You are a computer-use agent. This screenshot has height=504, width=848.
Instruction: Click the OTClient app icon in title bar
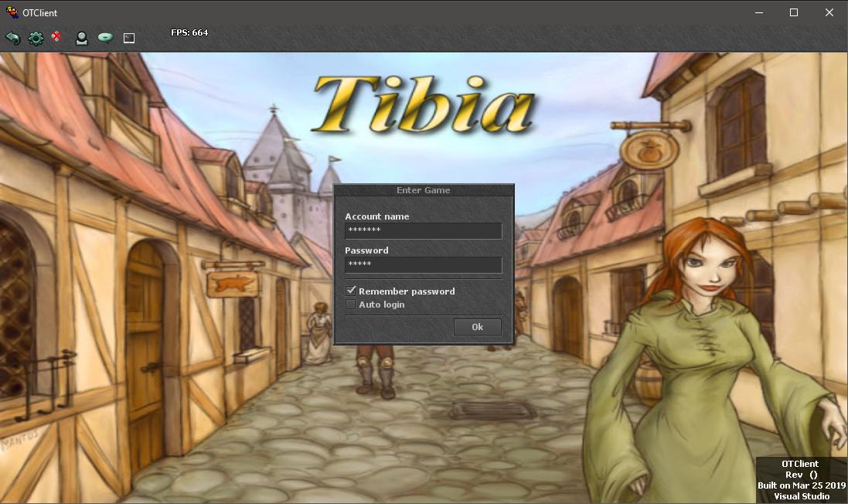tap(12, 12)
